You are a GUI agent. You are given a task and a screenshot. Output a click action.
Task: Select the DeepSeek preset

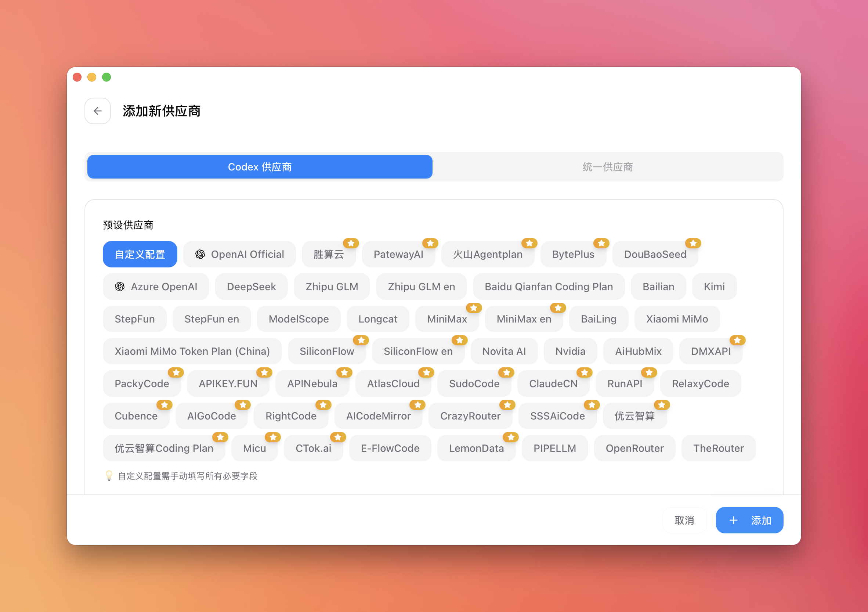pos(252,287)
